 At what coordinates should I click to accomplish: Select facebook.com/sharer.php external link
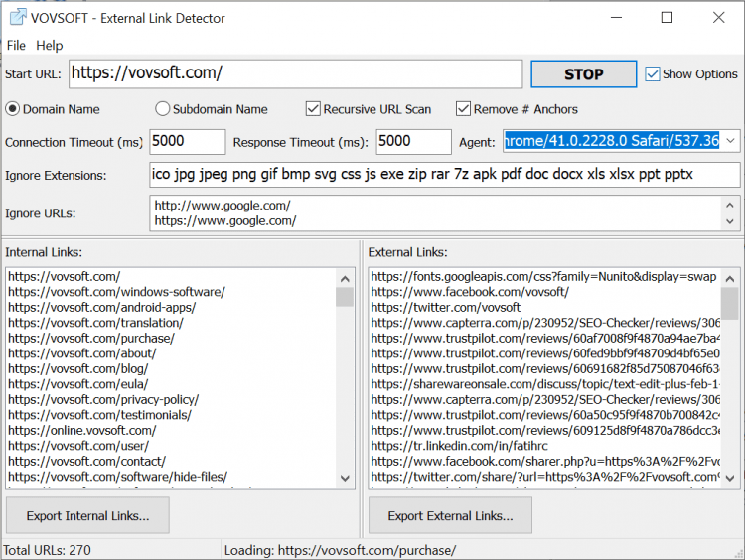545,461
